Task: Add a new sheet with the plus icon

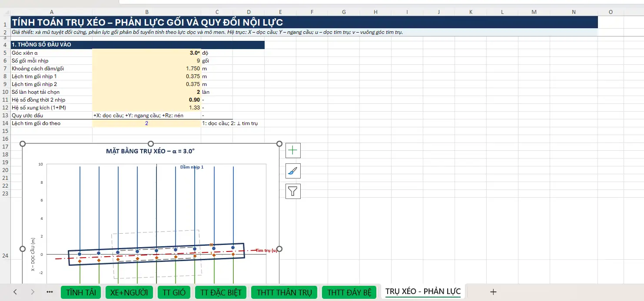Action: 493,292
